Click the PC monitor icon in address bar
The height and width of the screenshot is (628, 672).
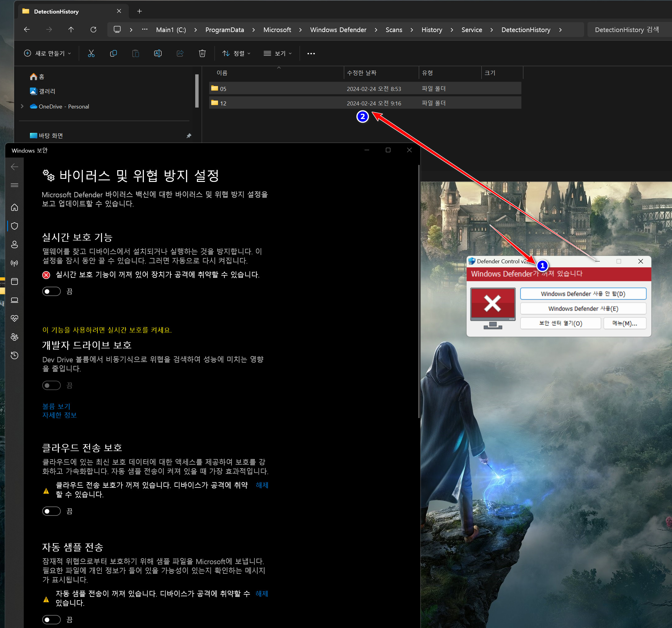tap(117, 30)
